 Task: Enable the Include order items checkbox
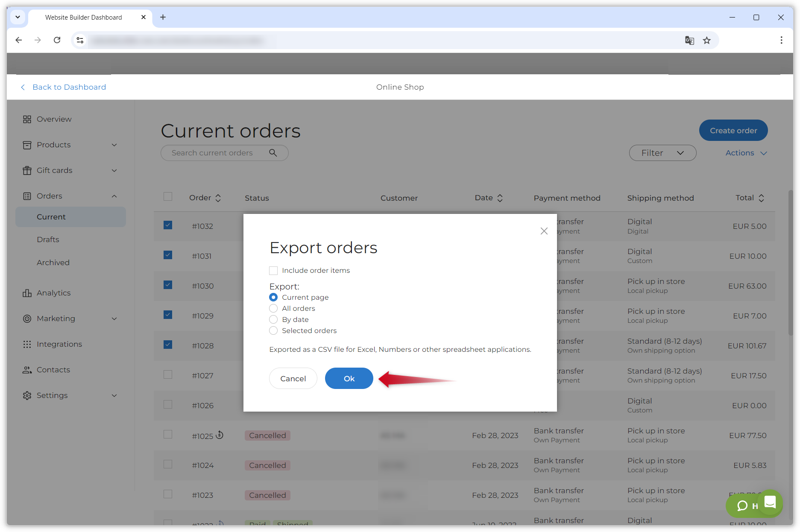pos(273,270)
